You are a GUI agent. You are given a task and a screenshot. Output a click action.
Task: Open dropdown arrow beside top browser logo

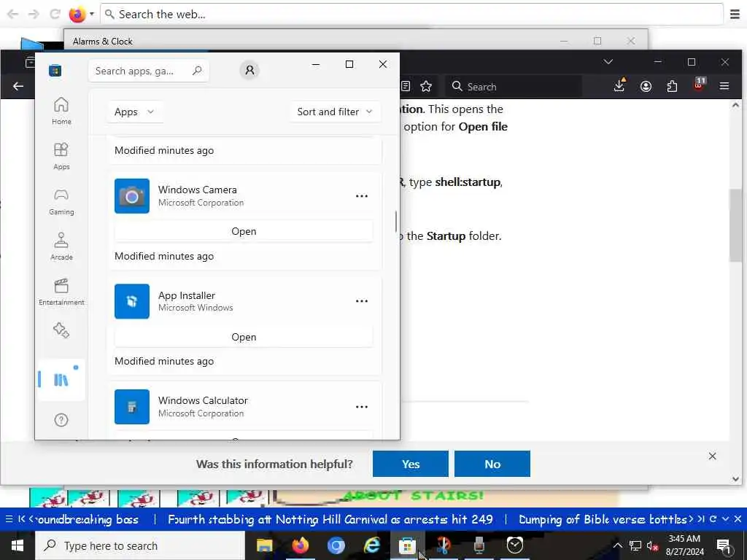click(x=92, y=14)
